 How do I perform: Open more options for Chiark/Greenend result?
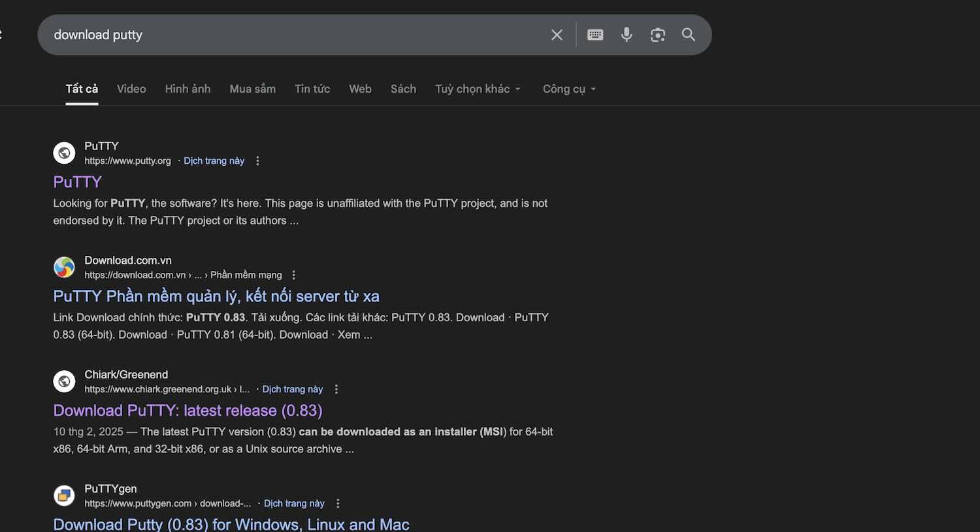coord(336,389)
